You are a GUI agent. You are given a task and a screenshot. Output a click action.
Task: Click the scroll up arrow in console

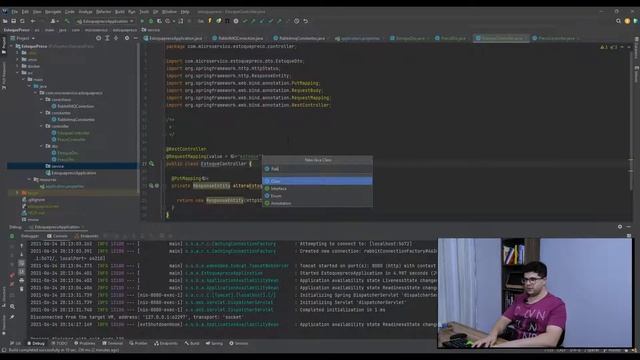(22, 246)
